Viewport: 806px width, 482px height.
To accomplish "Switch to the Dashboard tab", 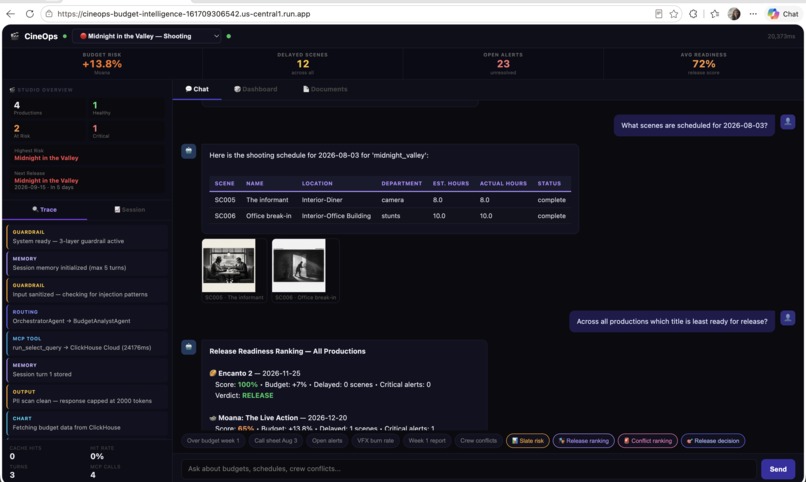I will point(255,89).
